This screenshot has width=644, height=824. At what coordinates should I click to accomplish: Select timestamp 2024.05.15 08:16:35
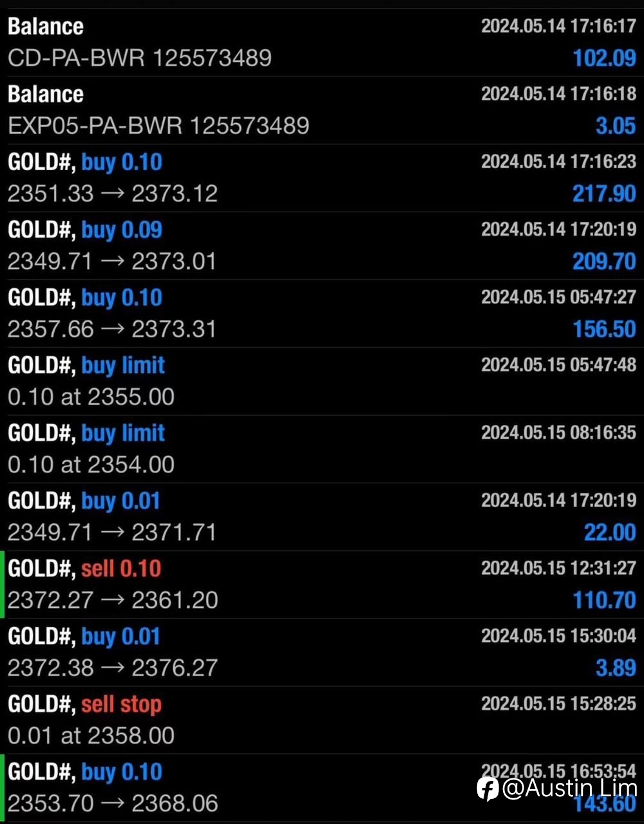(558, 432)
